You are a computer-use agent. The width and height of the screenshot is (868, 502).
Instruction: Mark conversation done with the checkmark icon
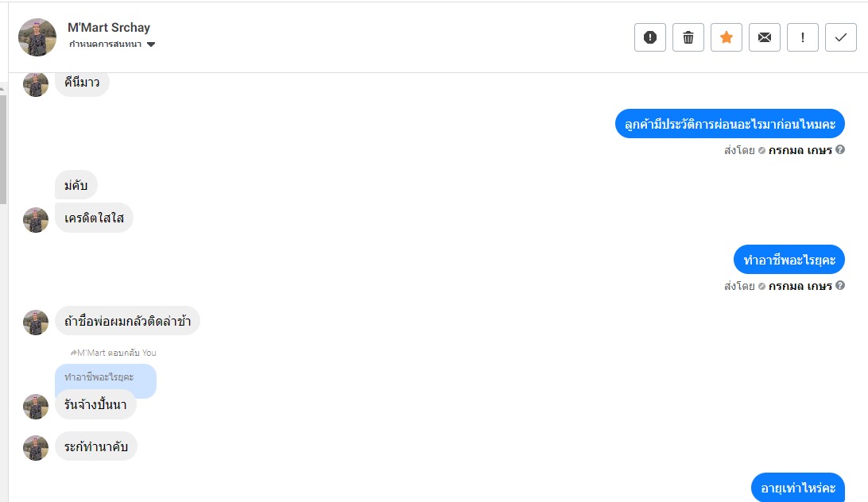point(840,37)
